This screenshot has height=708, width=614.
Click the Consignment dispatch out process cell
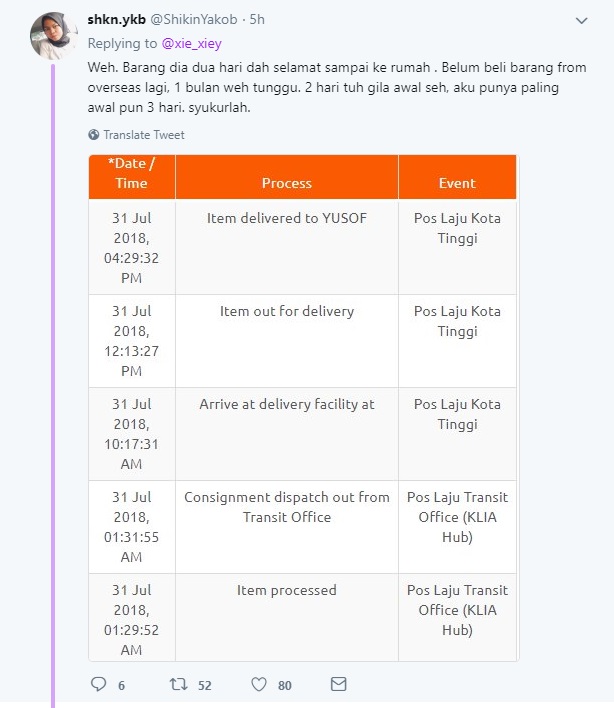tap(287, 507)
